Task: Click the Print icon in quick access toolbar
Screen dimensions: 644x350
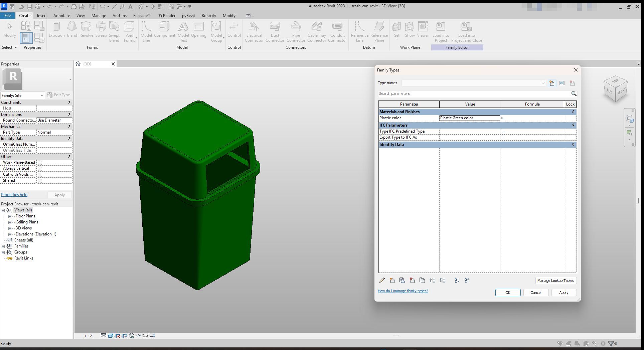Action: (73, 6)
